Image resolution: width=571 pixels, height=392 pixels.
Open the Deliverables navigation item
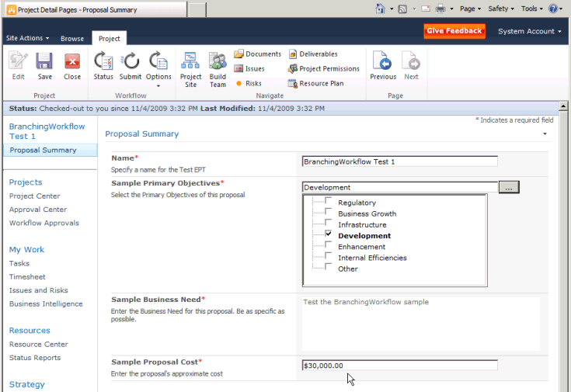[313, 54]
